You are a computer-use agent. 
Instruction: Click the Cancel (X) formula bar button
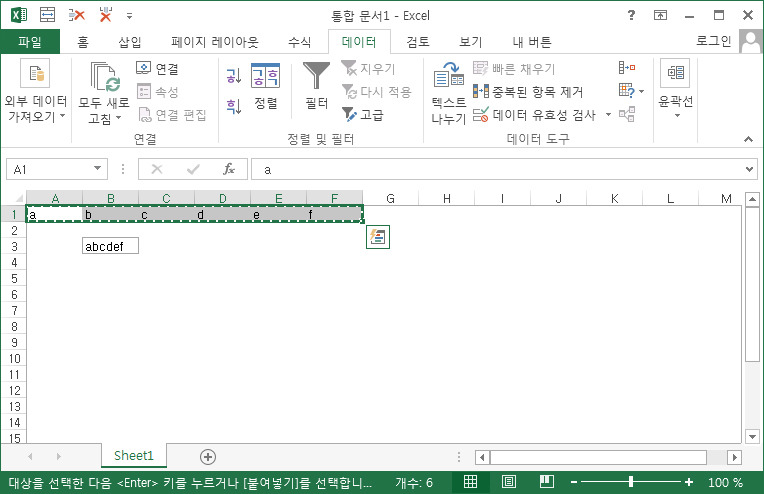click(157, 169)
